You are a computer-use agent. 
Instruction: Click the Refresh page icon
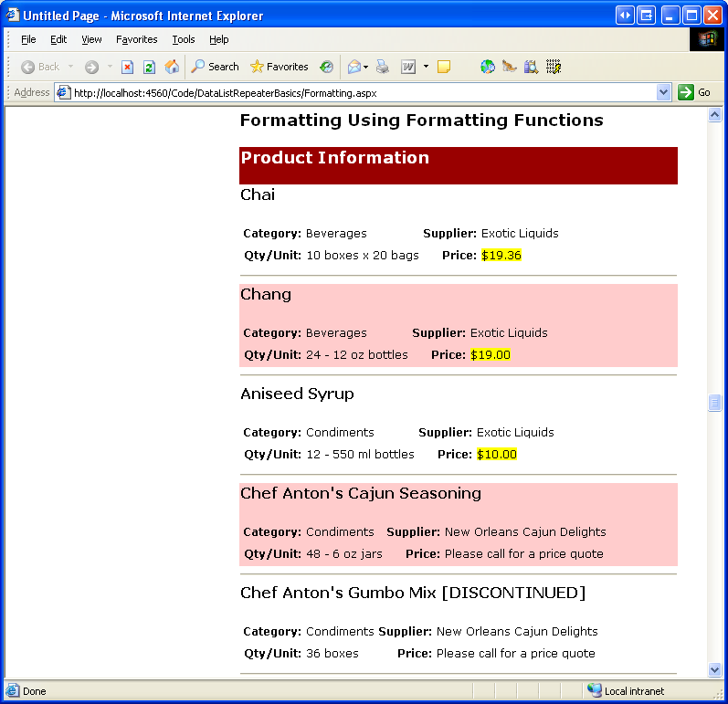click(x=149, y=67)
